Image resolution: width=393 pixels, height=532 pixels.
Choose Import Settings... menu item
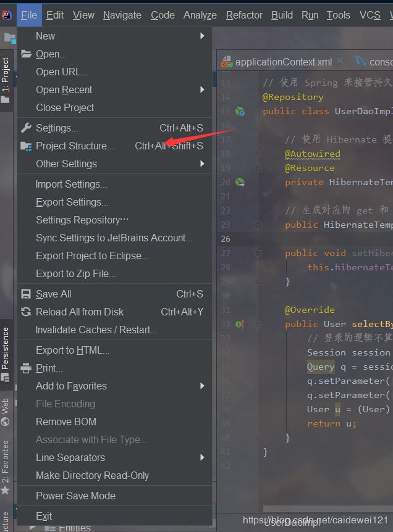coord(115,185)
